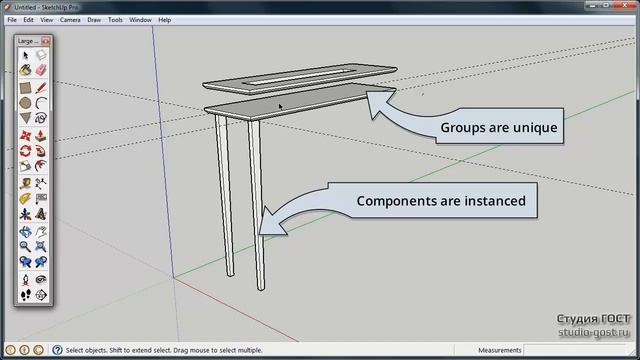640x360 pixels.
Task: Click the first circular status bar icon
Action: point(11,350)
